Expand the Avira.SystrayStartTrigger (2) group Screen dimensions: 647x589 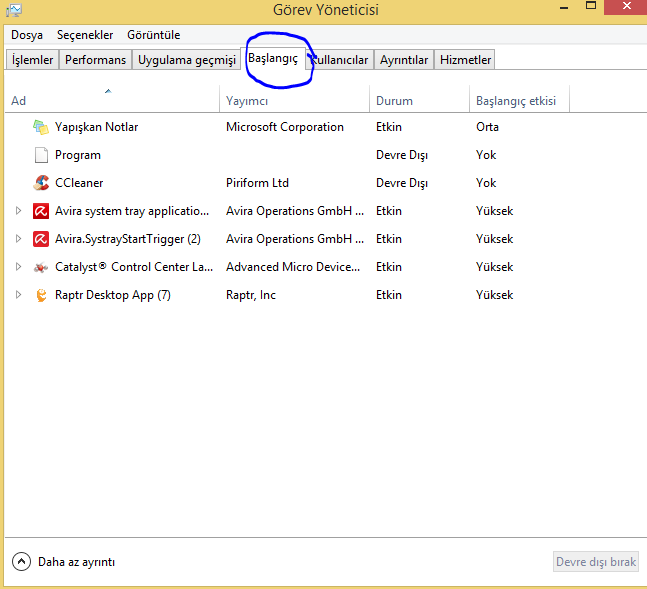tap(18, 239)
